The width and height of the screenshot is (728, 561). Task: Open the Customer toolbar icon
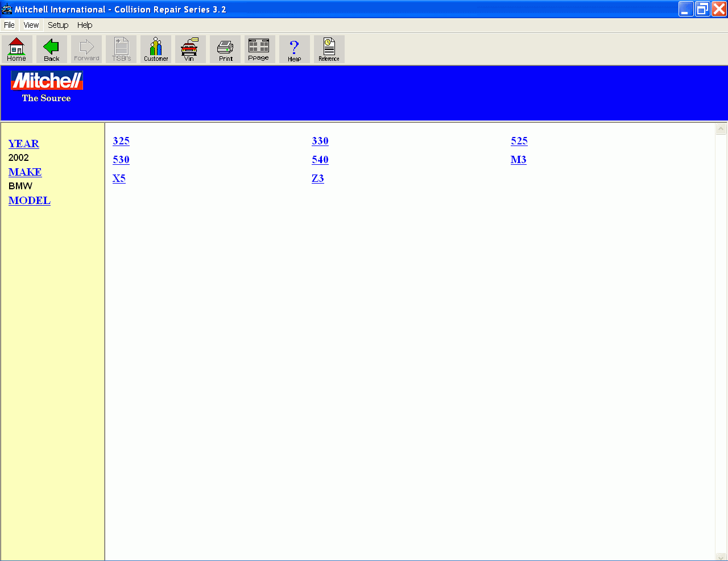click(x=156, y=49)
